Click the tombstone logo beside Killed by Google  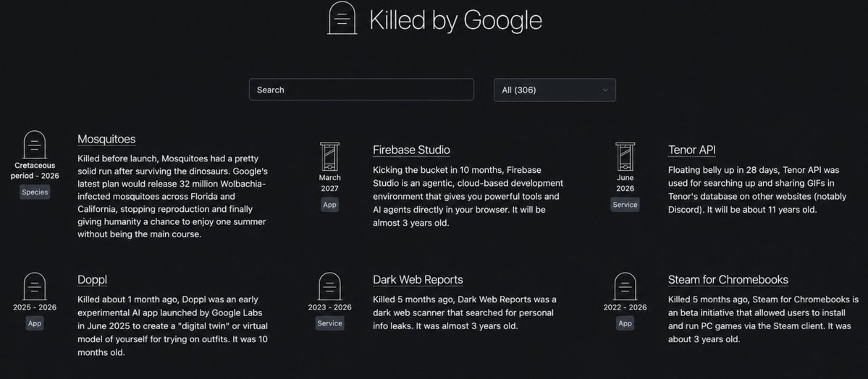342,17
